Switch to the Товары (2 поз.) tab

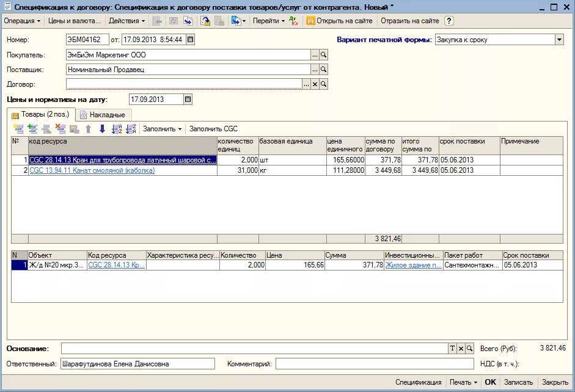pyautogui.click(x=41, y=115)
